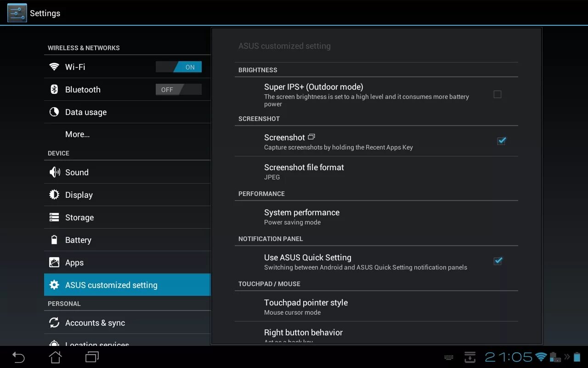Tap the tablet battery icon at far right
This screenshot has height=368, width=588.
point(577,357)
